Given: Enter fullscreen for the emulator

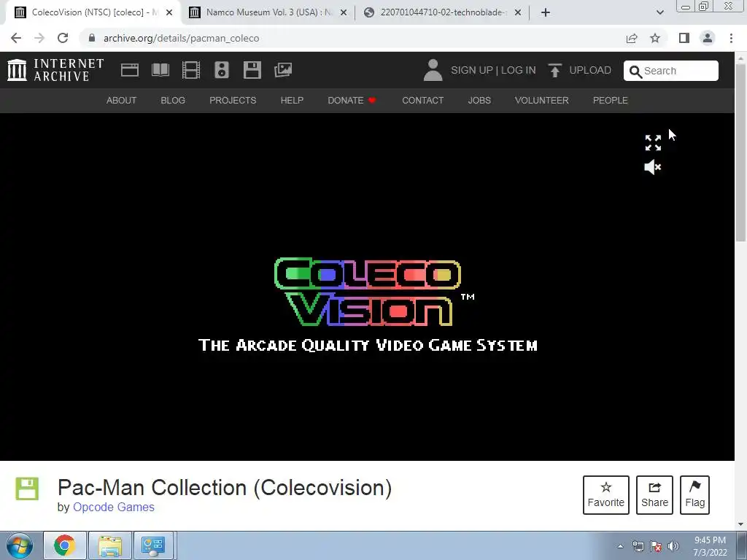Looking at the screenshot, I should [653, 143].
